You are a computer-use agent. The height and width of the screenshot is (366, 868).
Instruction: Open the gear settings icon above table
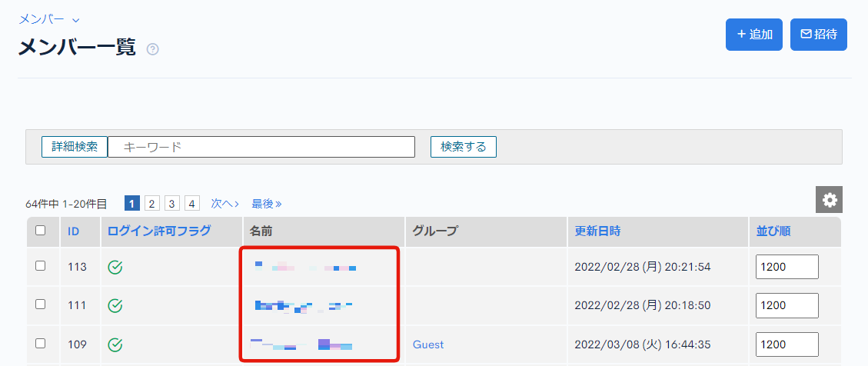[x=829, y=199]
